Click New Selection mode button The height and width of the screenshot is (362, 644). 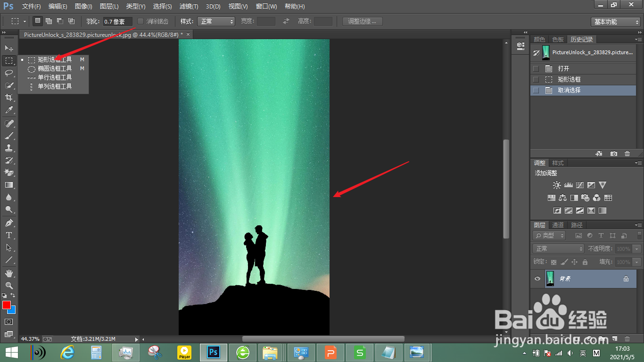tap(38, 21)
